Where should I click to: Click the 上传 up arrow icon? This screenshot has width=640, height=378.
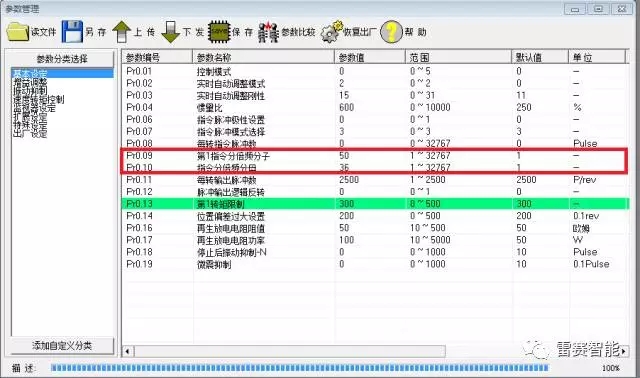[121, 32]
